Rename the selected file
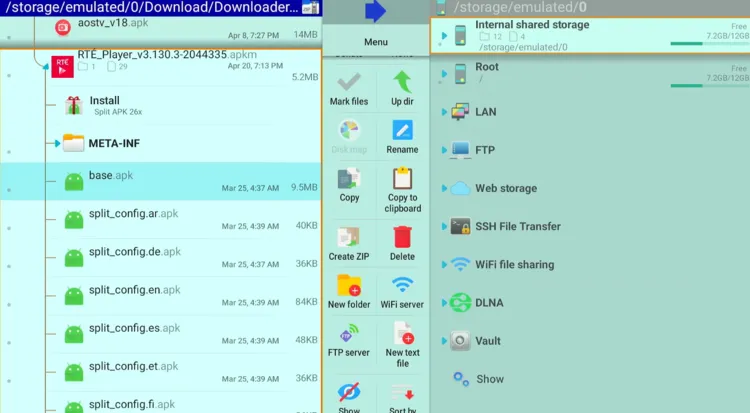This screenshot has width=750, height=413. [402, 137]
